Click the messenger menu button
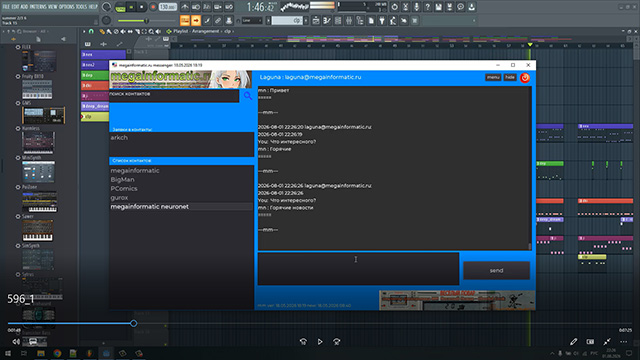Viewport: 640px width, 360px height. click(493, 77)
